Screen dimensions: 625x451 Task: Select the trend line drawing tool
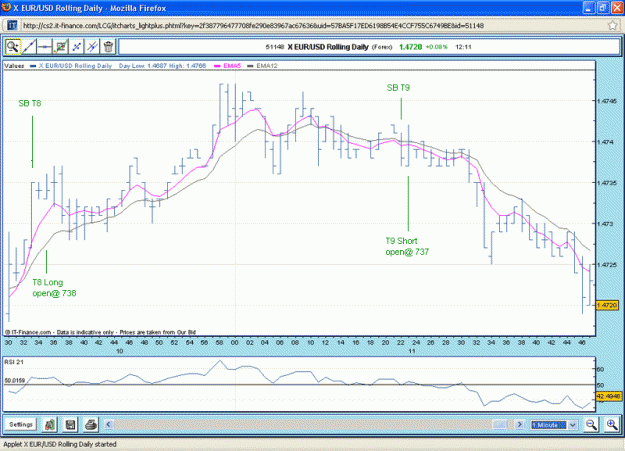tap(29, 47)
